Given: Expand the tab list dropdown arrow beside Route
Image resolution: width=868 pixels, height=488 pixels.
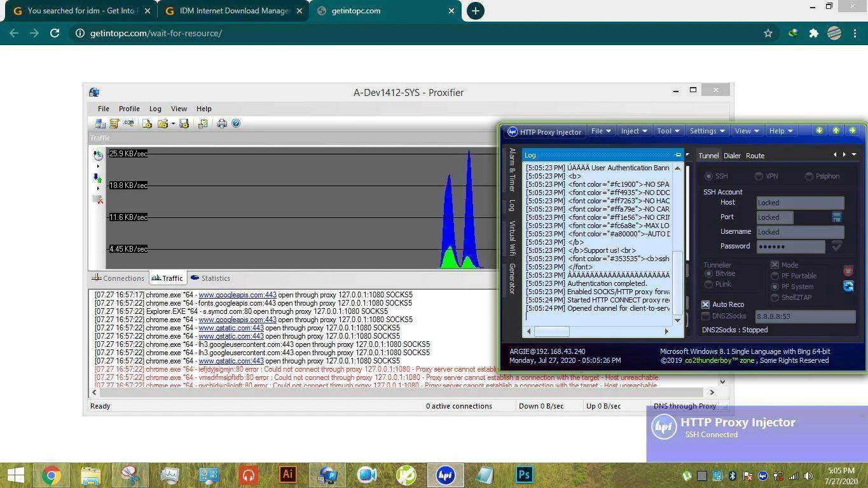Looking at the screenshot, I should [854, 154].
